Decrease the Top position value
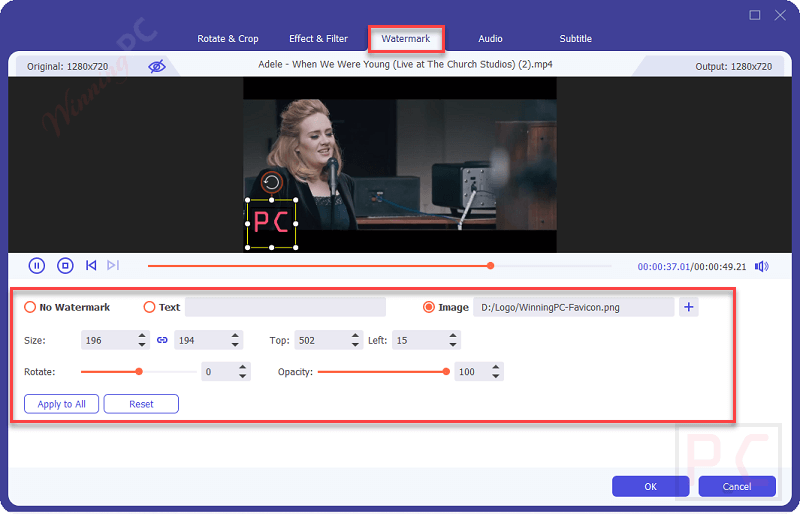The image size is (800, 514). (x=355, y=345)
